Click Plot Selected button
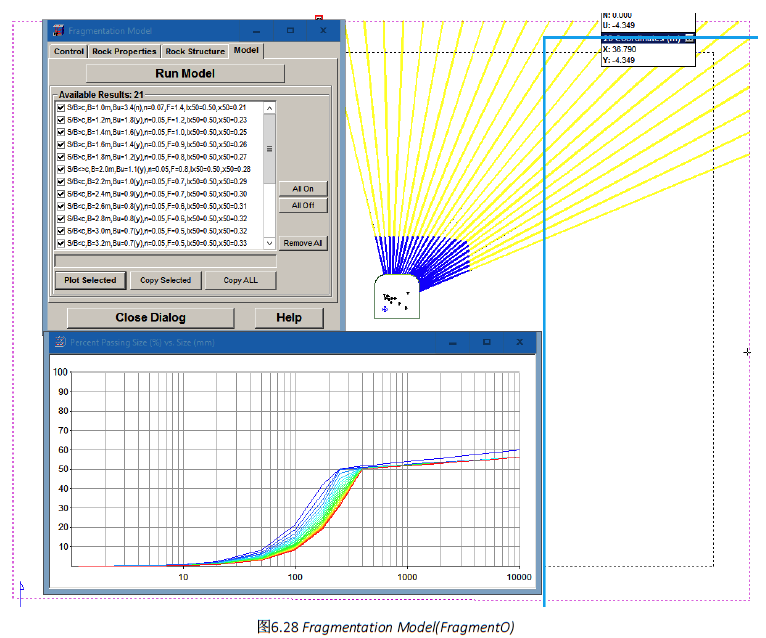This screenshot has width=766, height=638. point(90,280)
